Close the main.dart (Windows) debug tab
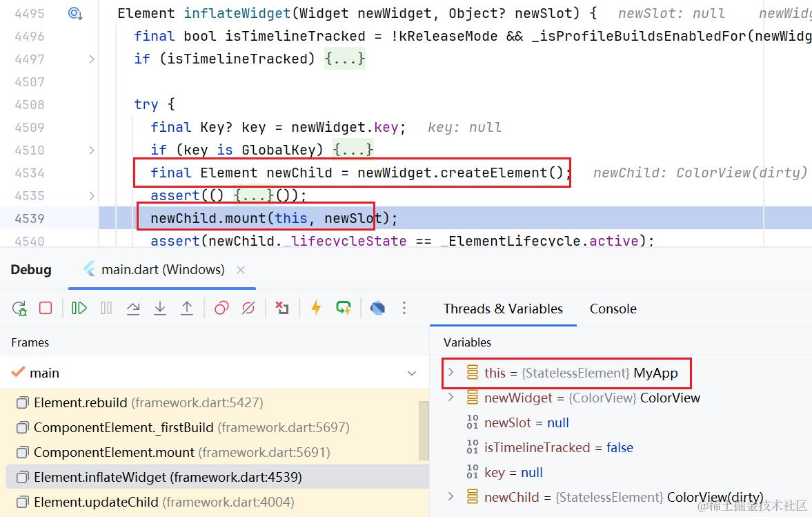812x517 pixels. click(241, 270)
